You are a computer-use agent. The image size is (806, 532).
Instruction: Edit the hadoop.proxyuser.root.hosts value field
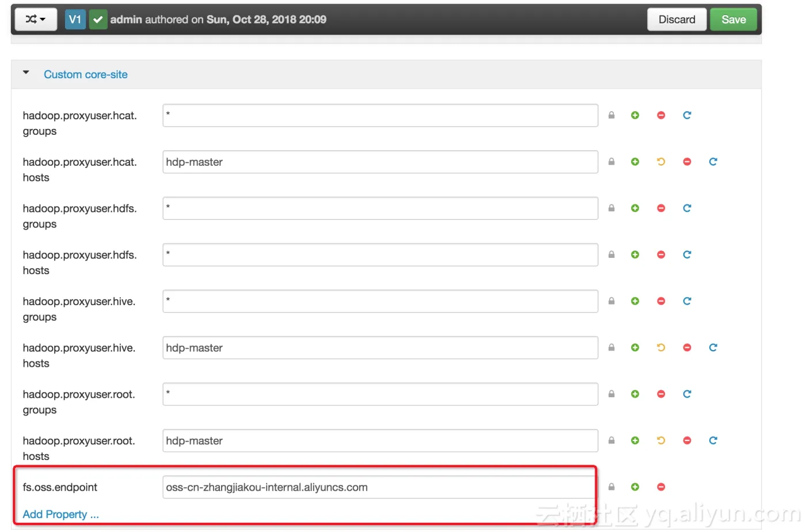click(380, 440)
